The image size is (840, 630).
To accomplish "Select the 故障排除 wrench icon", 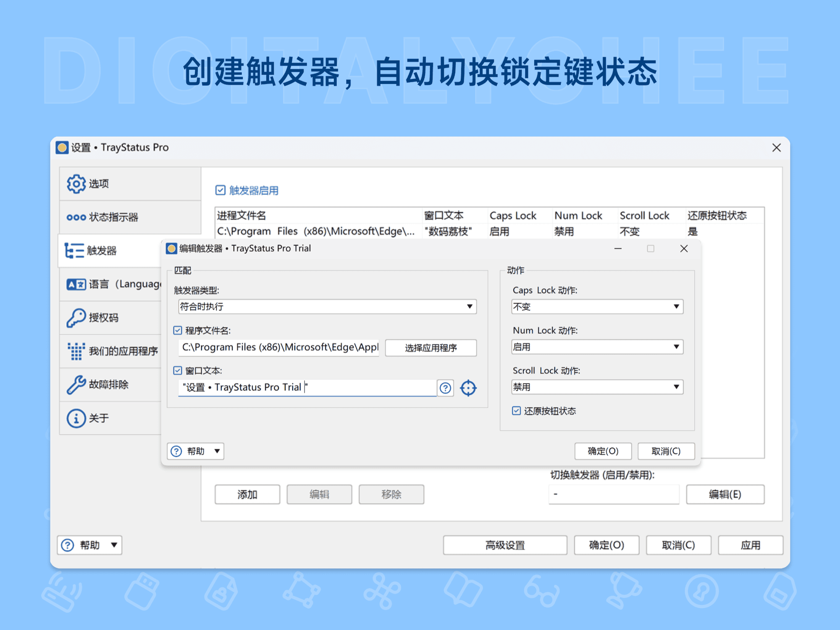I will (x=76, y=384).
